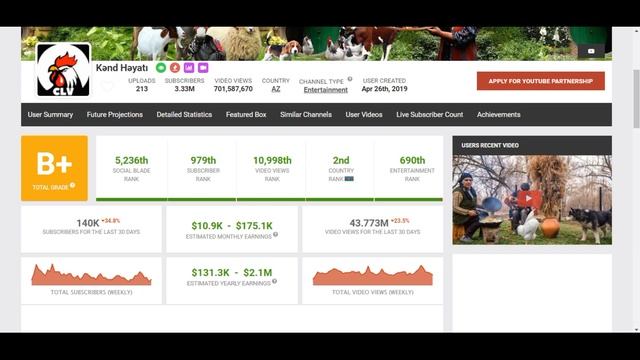640x360 pixels.
Task: Click the 3.33M subscribers count
Action: (x=184, y=89)
